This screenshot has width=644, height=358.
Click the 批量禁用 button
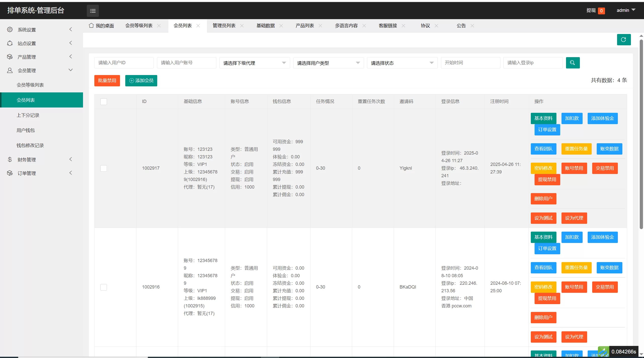pos(107,81)
